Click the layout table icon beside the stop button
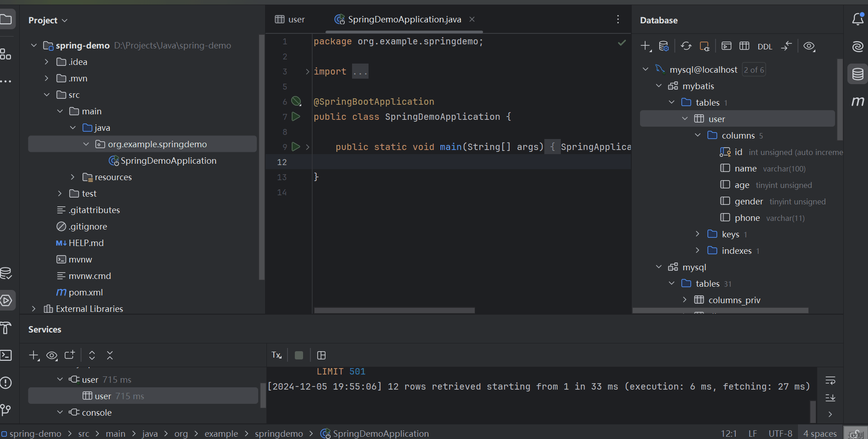The image size is (868, 439). (x=321, y=355)
